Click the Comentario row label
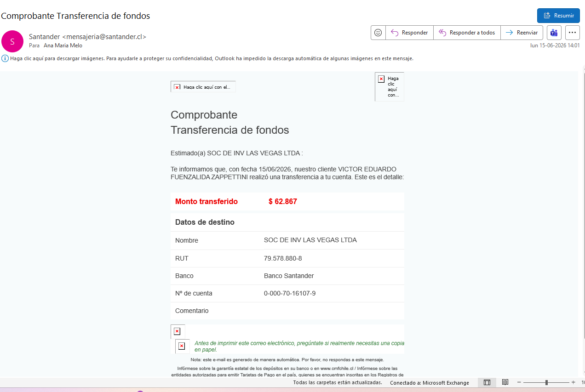This screenshot has width=585, height=392. (x=192, y=311)
